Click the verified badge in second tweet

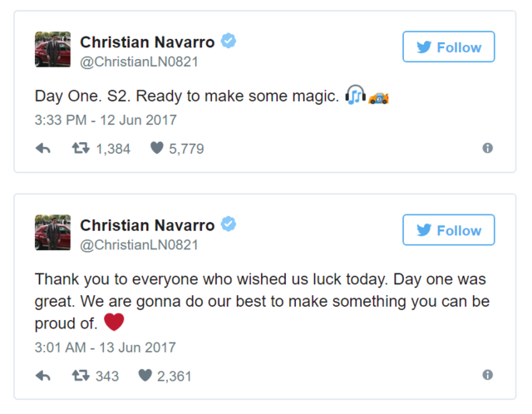coord(229,224)
